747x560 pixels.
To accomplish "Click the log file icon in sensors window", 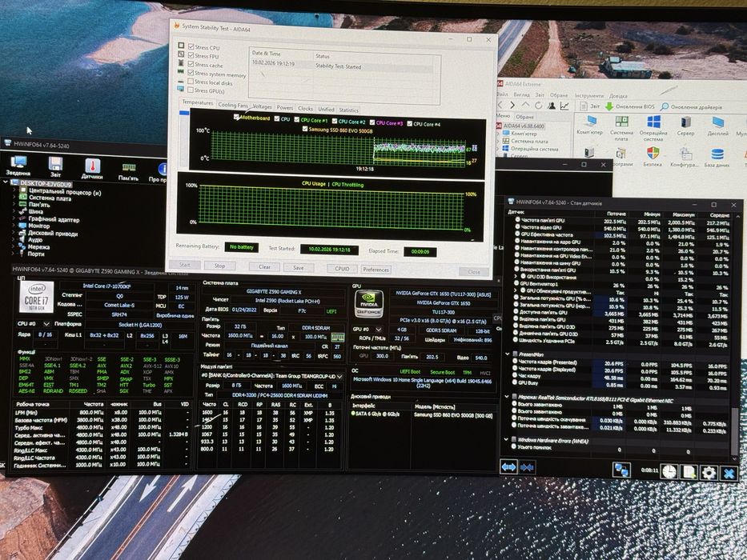I will click(689, 472).
